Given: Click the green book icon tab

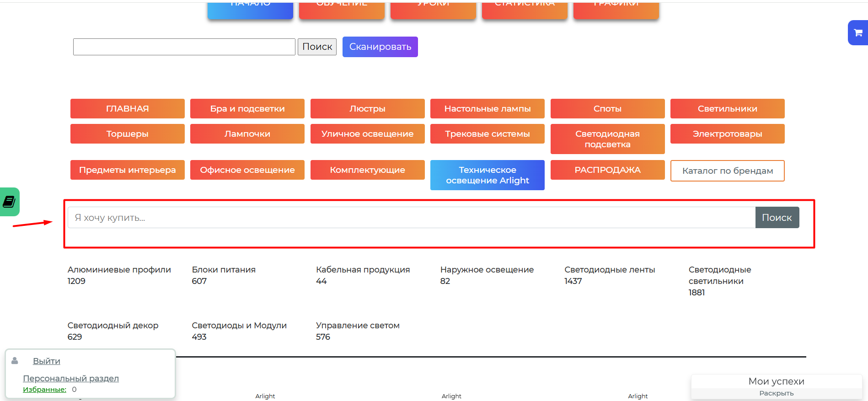Looking at the screenshot, I should (x=9, y=202).
